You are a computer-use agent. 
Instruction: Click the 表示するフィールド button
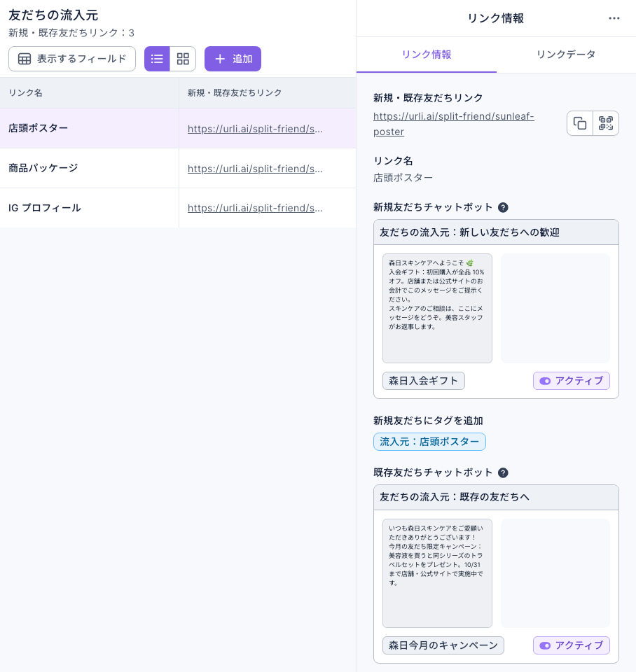tap(72, 59)
